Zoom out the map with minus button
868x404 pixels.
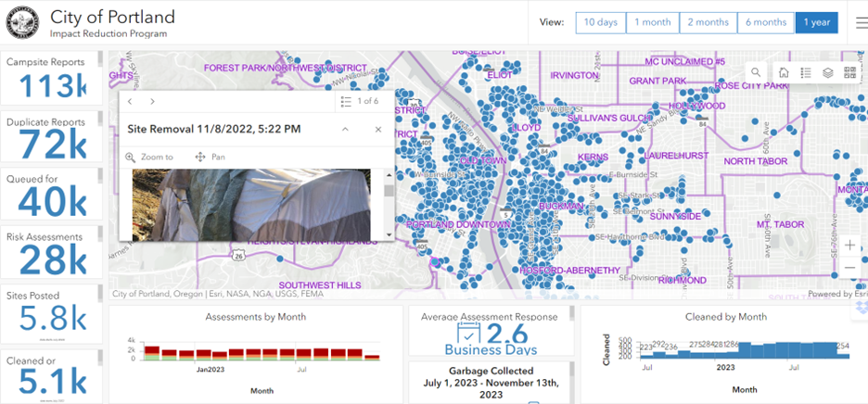(850, 268)
